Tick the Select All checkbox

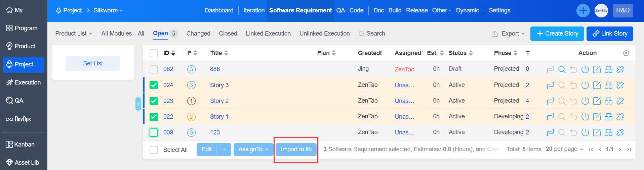pos(154,150)
